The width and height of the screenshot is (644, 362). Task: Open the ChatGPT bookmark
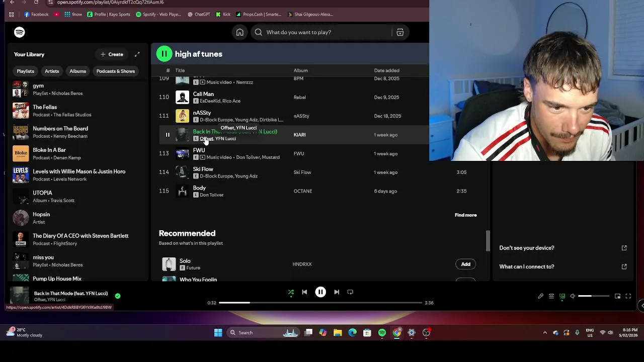coord(199,15)
